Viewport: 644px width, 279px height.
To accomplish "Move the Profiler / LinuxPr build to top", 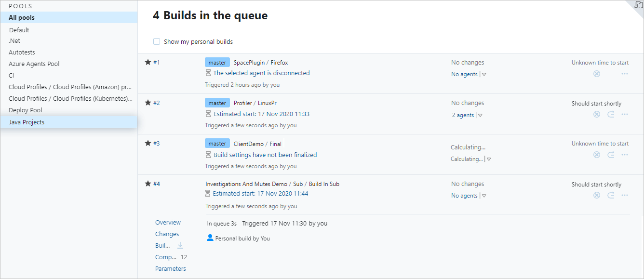I will tap(611, 114).
